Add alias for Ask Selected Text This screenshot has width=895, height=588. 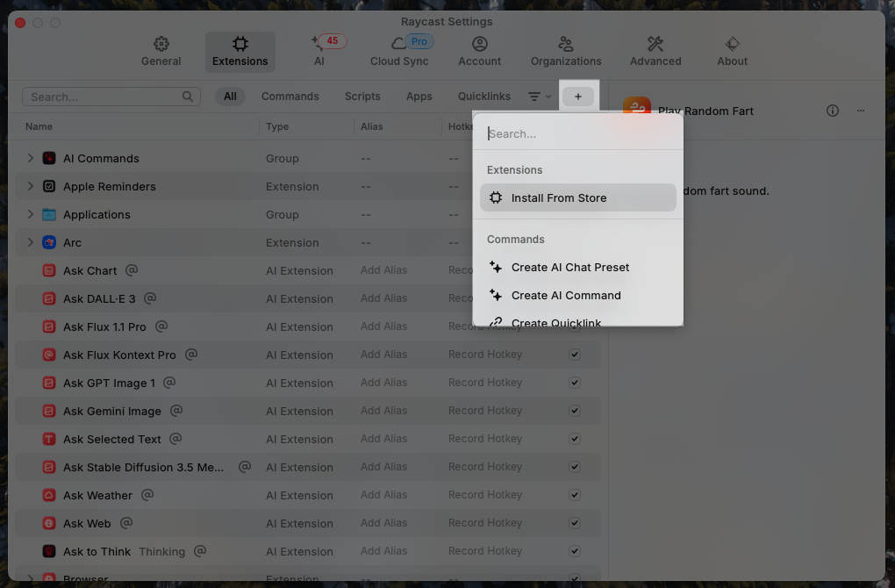click(383, 439)
